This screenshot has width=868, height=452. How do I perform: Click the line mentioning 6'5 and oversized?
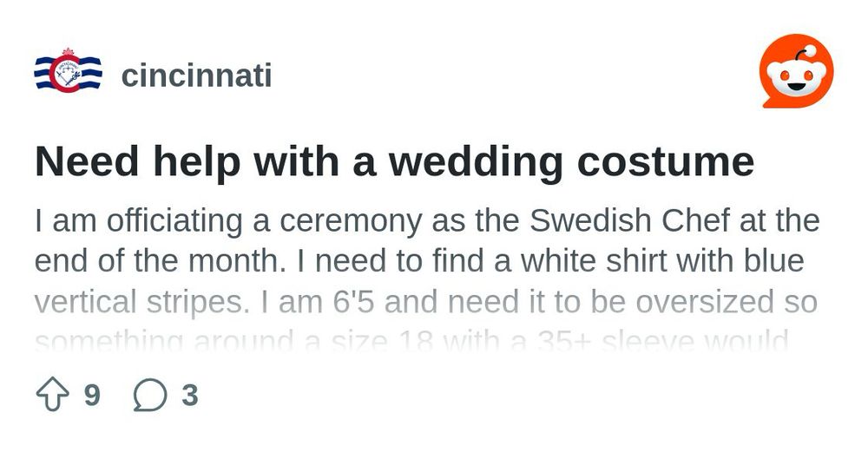click(x=425, y=302)
